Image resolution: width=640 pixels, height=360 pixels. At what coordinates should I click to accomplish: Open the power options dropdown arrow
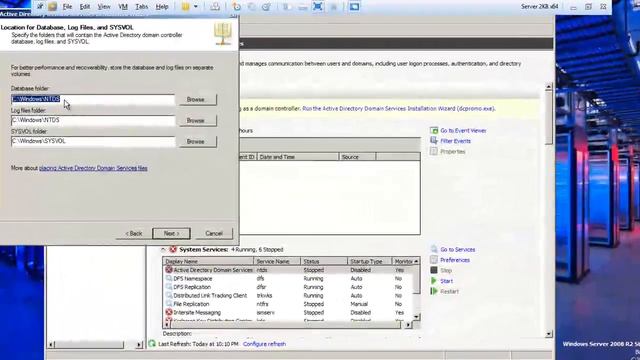pyautogui.click(x=196, y=7)
